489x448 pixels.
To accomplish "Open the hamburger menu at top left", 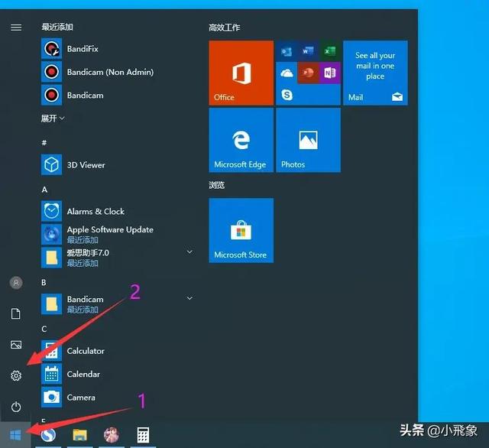I will [16, 28].
